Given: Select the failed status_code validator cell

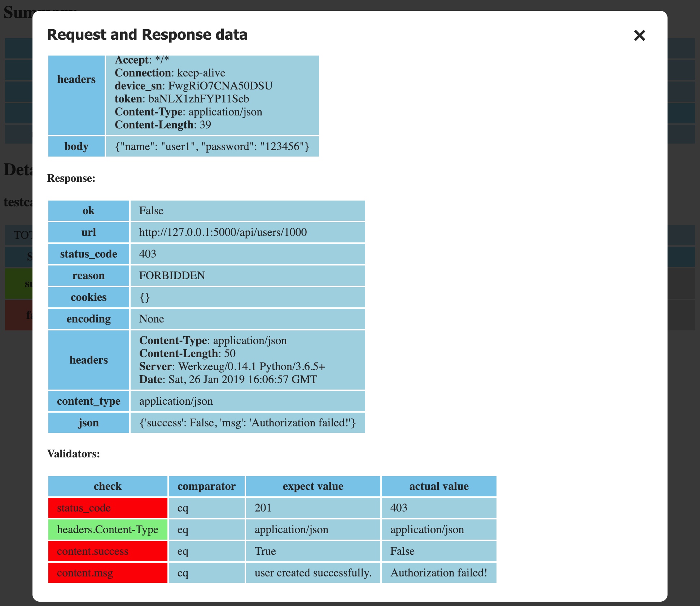Looking at the screenshot, I should coord(108,508).
